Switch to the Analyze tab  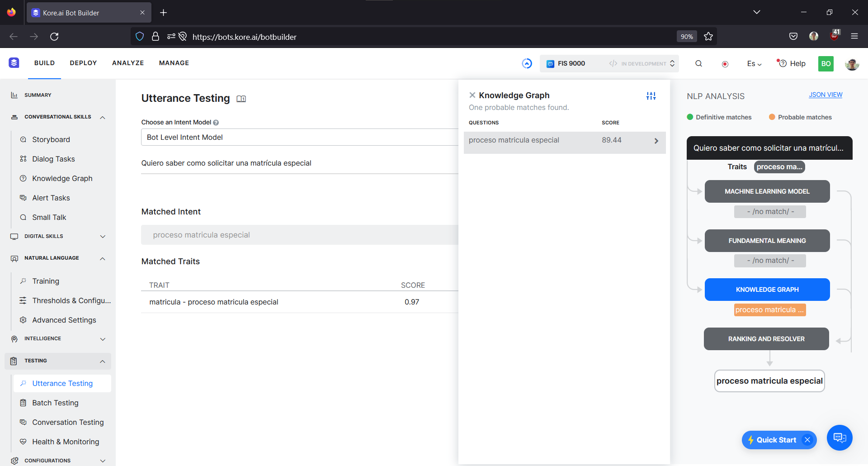[128, 63]
